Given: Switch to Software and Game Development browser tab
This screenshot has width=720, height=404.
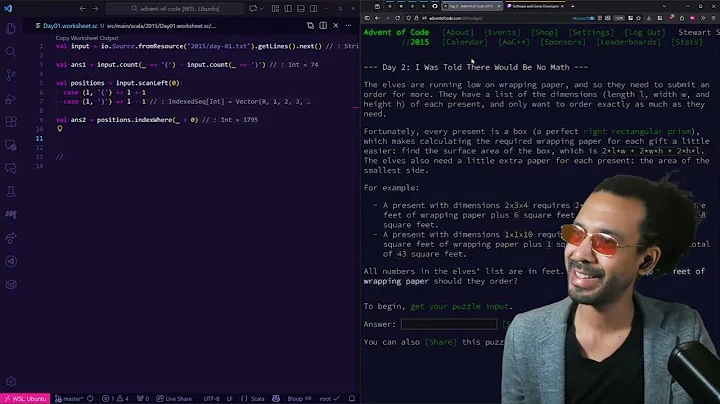Looking at the screenshot, I should [x=535, y=6].
